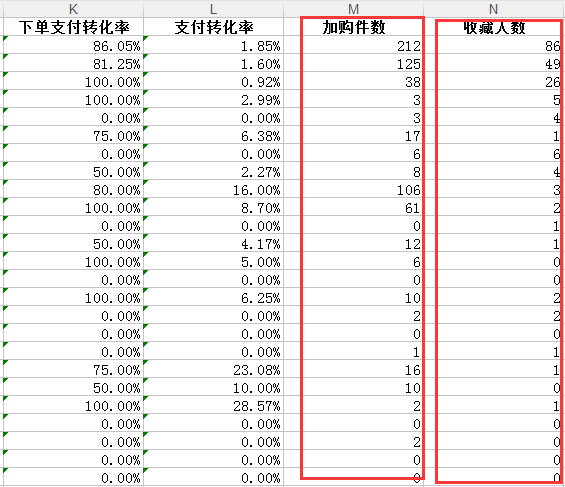Viewport: 565px width, 487px height.
Task: Select cell showing 81.25%
Action: tap(74, 63)
